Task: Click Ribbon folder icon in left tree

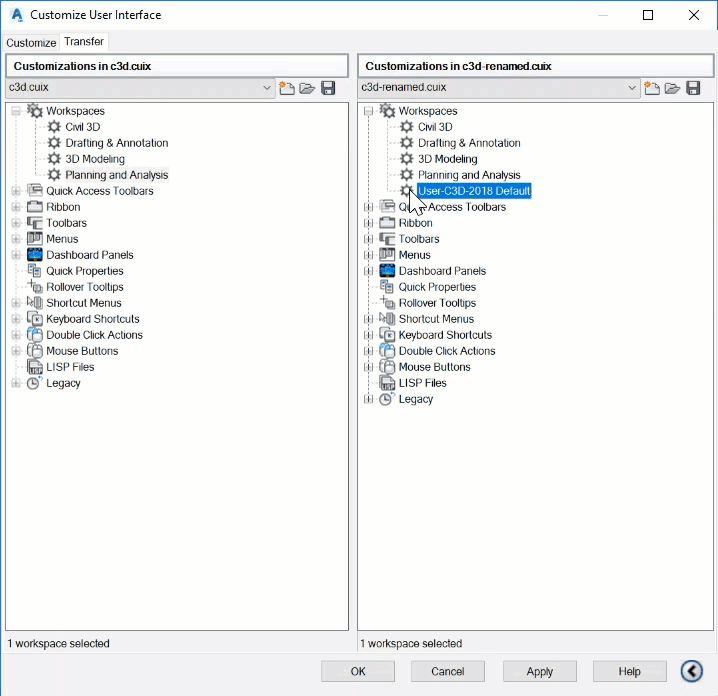Action: click(35, 207)
